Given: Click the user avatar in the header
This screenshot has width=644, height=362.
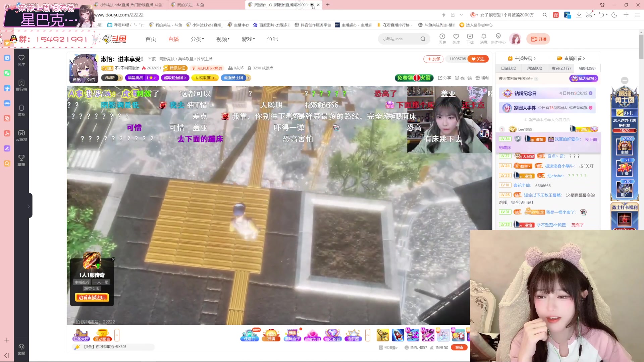Looking at the screenshot, I should [x=516, y=39].
